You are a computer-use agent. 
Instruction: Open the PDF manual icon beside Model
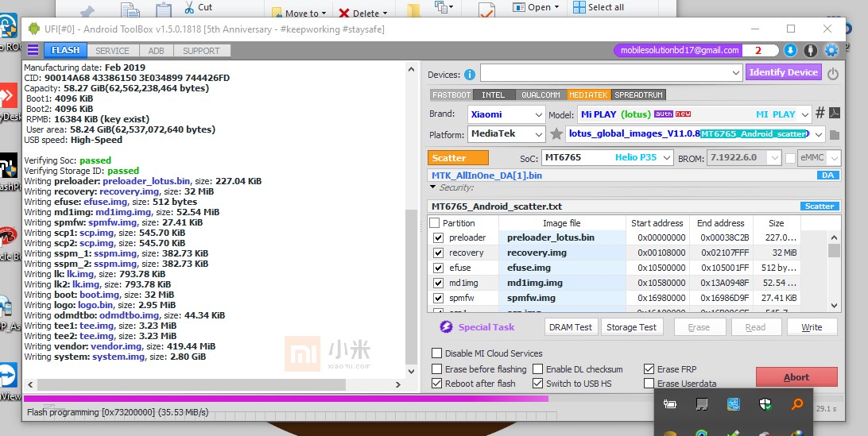click(x=835, y=114)
